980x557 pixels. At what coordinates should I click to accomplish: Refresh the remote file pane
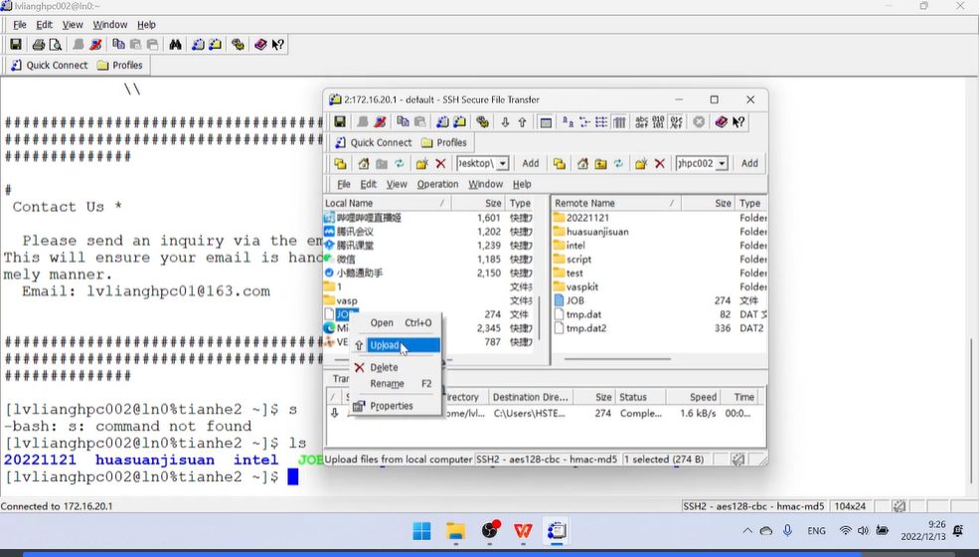coord(618,164)
